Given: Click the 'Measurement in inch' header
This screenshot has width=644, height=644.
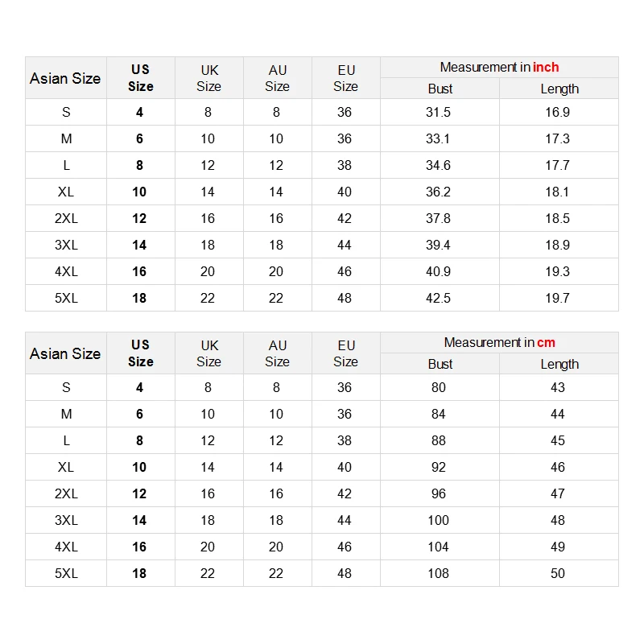Looking at the screenshot, I should click(499, 67).
